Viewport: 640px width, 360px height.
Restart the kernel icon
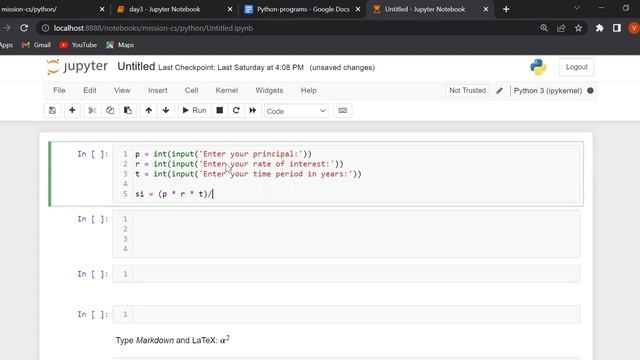tap(236, 111)
